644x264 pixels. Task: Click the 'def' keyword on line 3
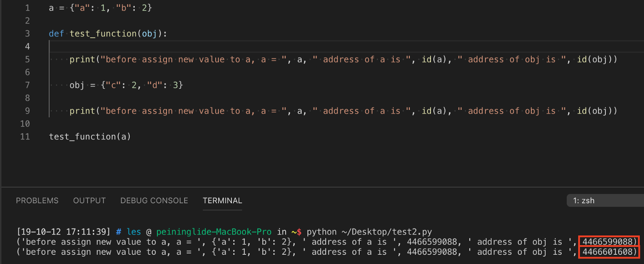pos(57,34)
